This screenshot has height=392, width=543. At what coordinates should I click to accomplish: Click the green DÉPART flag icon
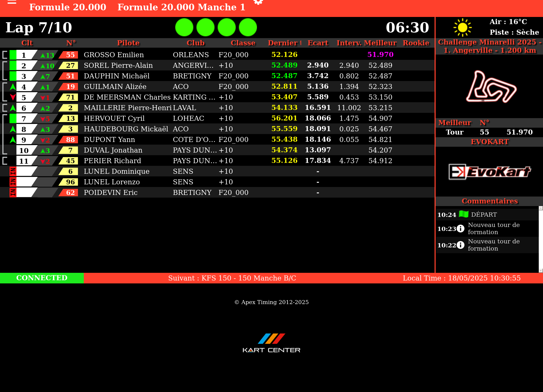click(x=463, y=214)
